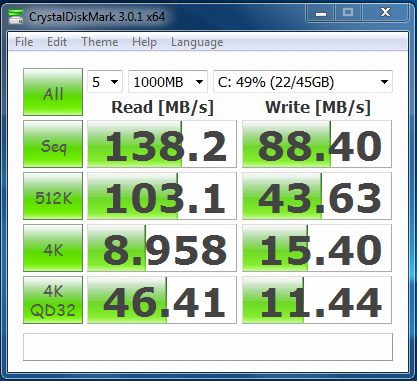417x381 pixels.
Task: Open the Edit menu
Action: point(57,42)
